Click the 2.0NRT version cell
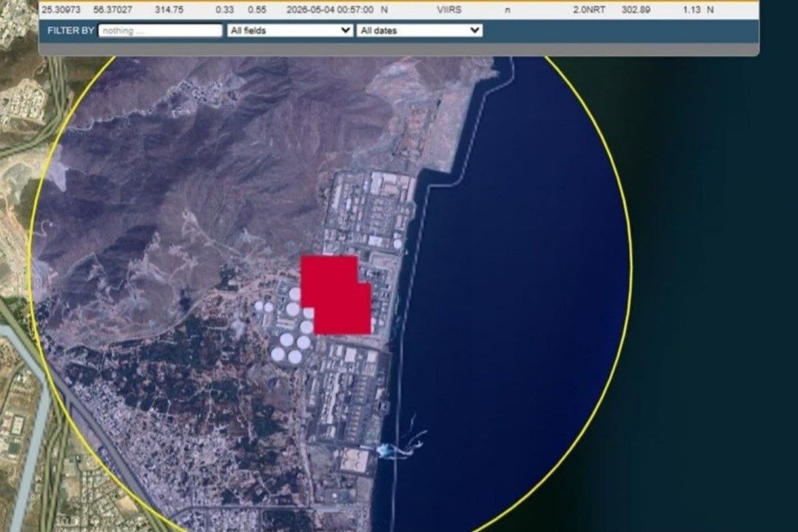798x532 pixels. point(589,10)
